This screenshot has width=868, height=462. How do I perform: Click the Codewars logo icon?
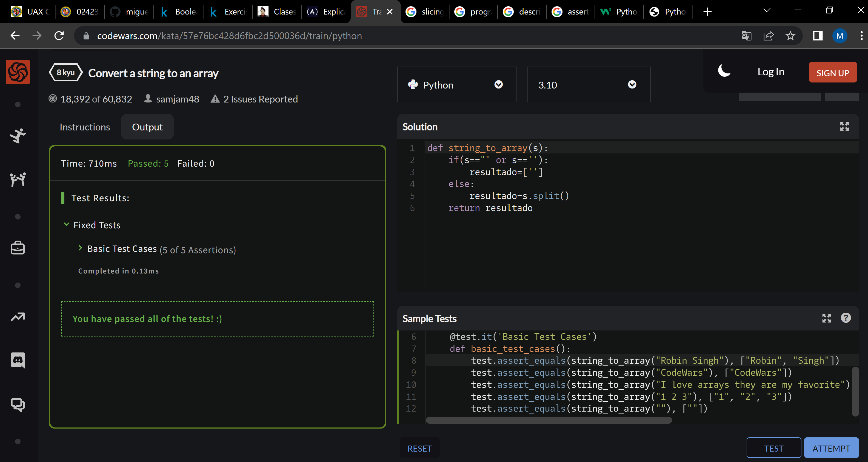point(18,72)
